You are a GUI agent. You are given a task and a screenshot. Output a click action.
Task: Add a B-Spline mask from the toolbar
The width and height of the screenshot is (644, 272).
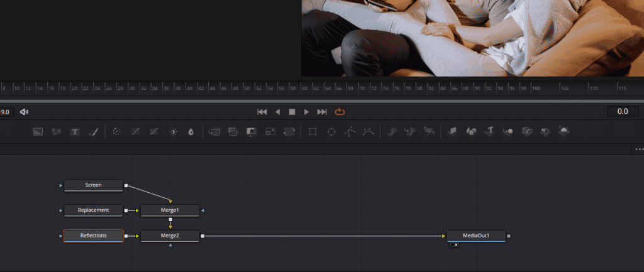click(369, 132)
